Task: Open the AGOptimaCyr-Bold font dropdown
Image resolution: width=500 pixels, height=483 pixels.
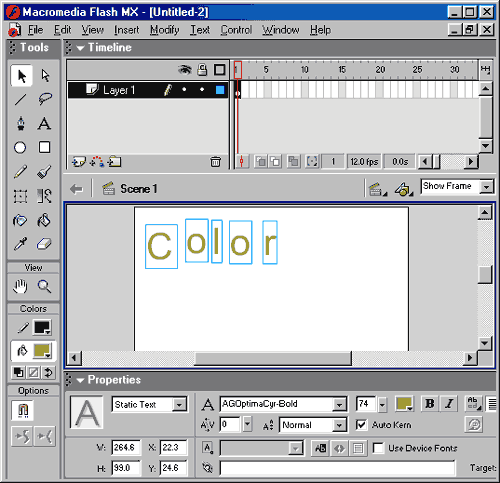Action: coord(339,405)
